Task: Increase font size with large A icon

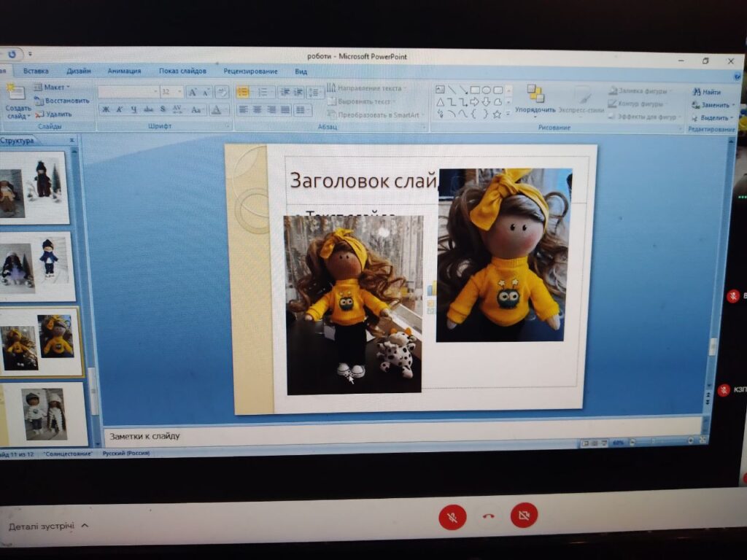Action: 193,92
